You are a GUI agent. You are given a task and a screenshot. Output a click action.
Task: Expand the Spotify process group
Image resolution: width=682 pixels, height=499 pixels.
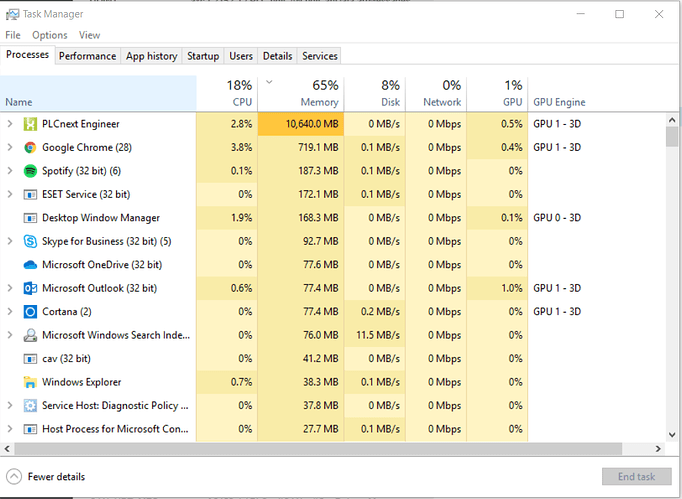click(x=10, y=171)
